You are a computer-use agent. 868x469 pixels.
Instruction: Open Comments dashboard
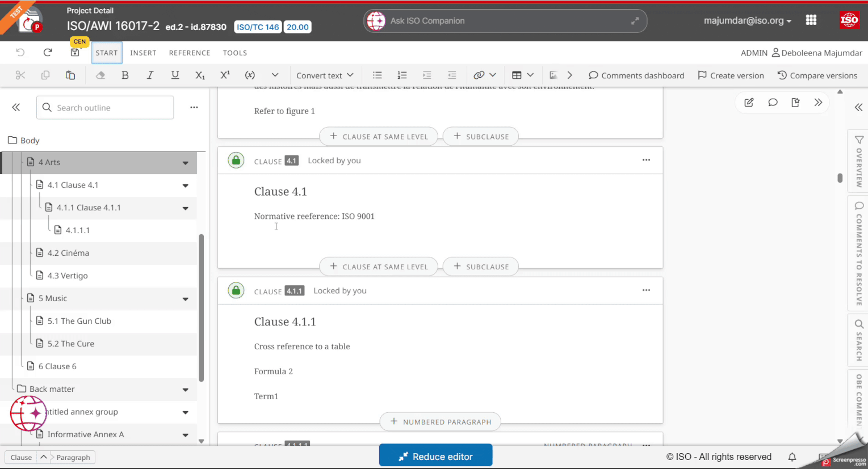tap(636, 75)
